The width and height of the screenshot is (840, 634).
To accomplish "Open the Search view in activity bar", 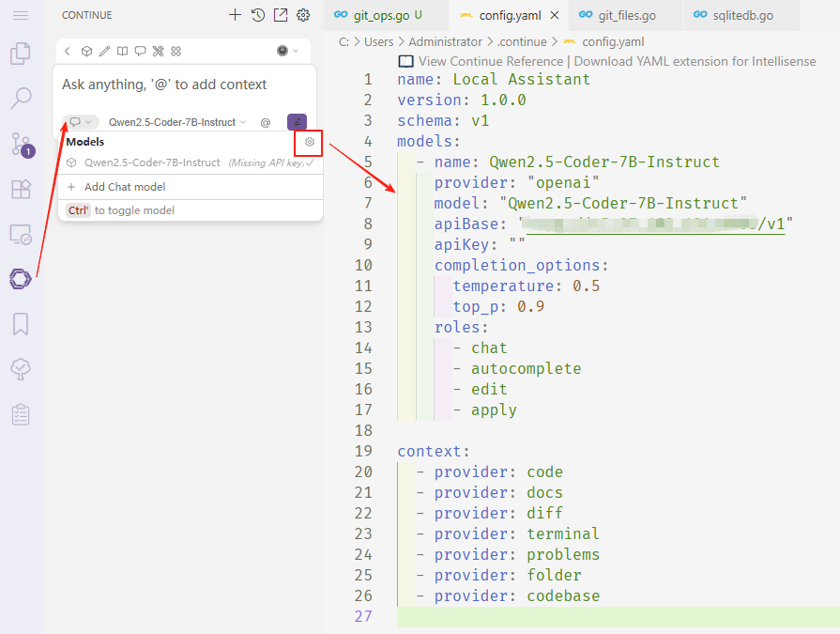I will pos(21,98).
